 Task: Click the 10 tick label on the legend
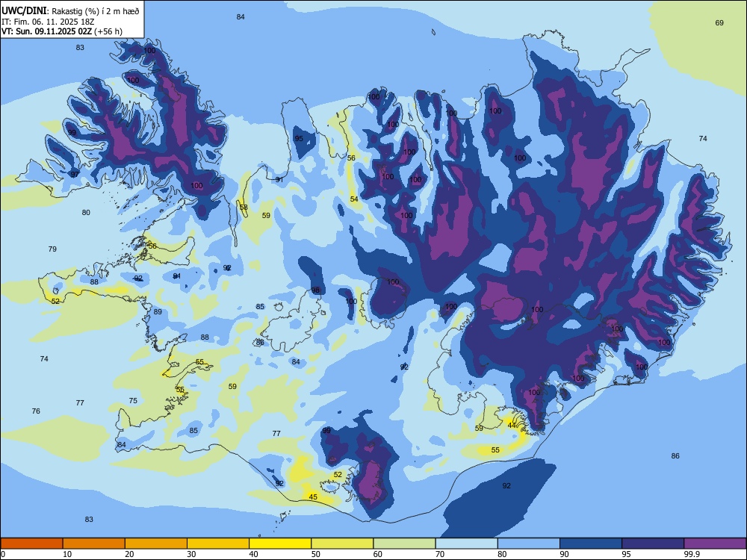(67, 554)
